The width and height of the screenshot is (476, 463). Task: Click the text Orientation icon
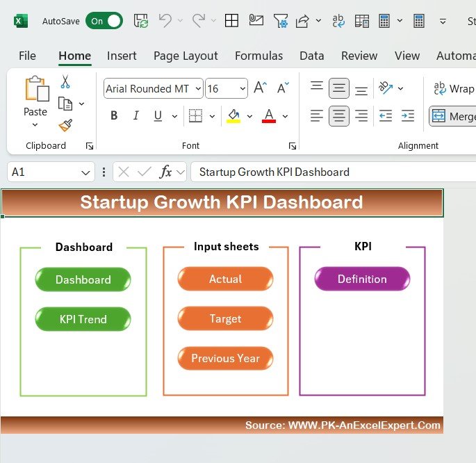point(386,88)
